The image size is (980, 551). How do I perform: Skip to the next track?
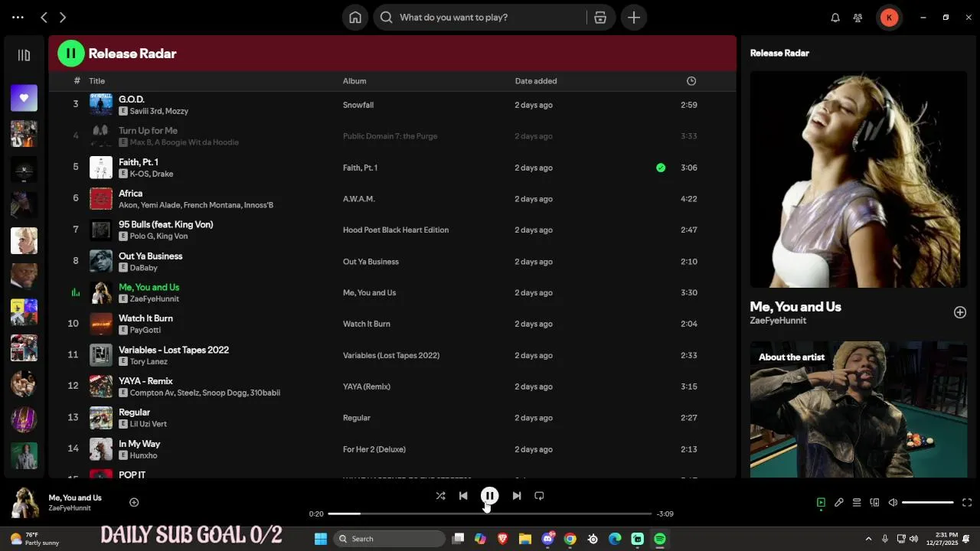tap(517, 496)
